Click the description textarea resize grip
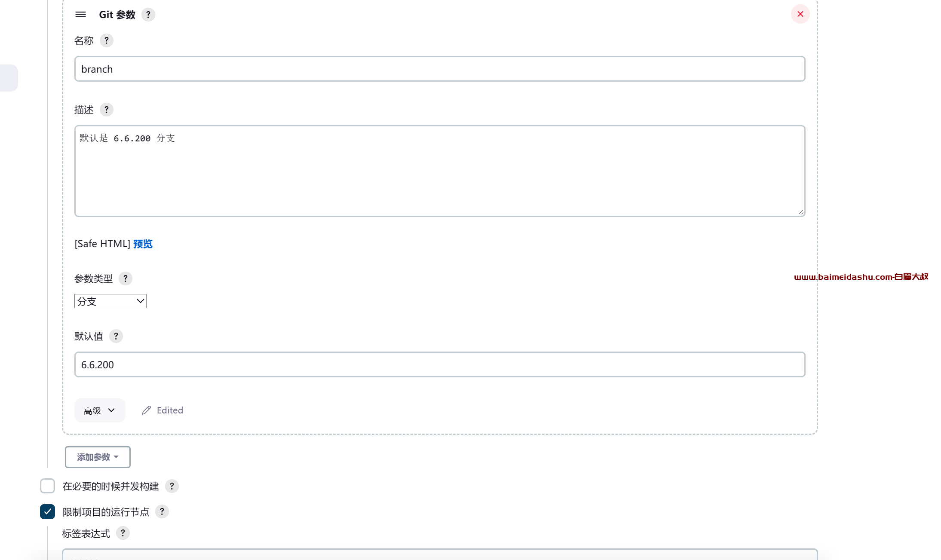The image size is (941, 560). 800,212
